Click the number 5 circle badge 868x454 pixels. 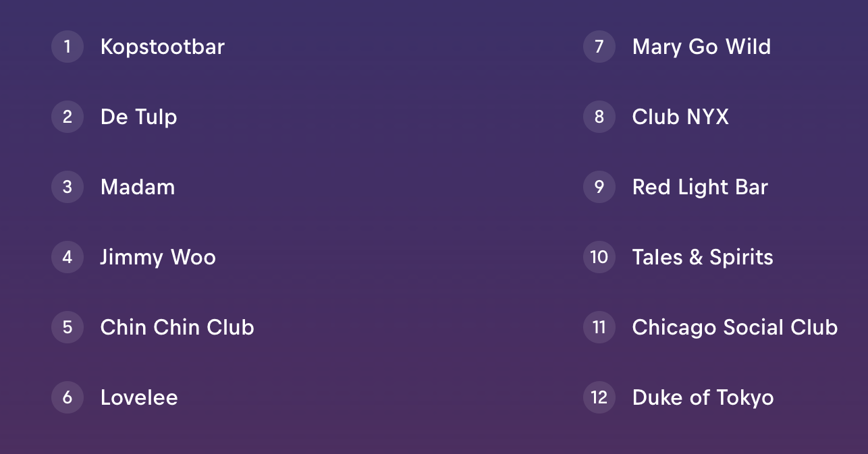(67, 327)
